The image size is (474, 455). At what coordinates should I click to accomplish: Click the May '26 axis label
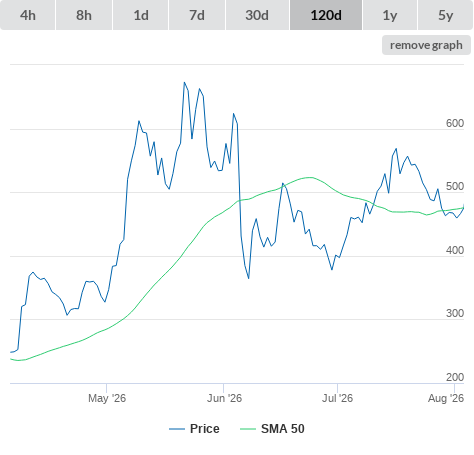click(107, 398)
